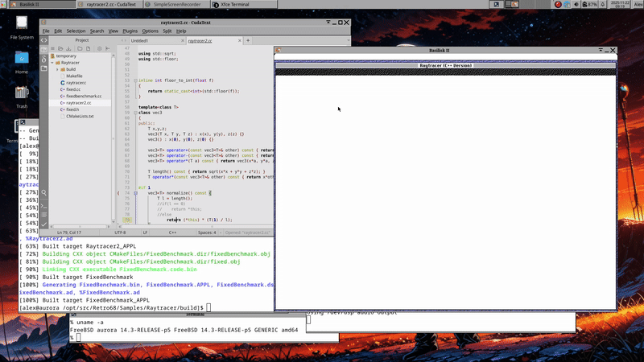This screenshot has height=362, width=644.
Task: Change line ends via LF status field
Action: (x=145, y=232)
